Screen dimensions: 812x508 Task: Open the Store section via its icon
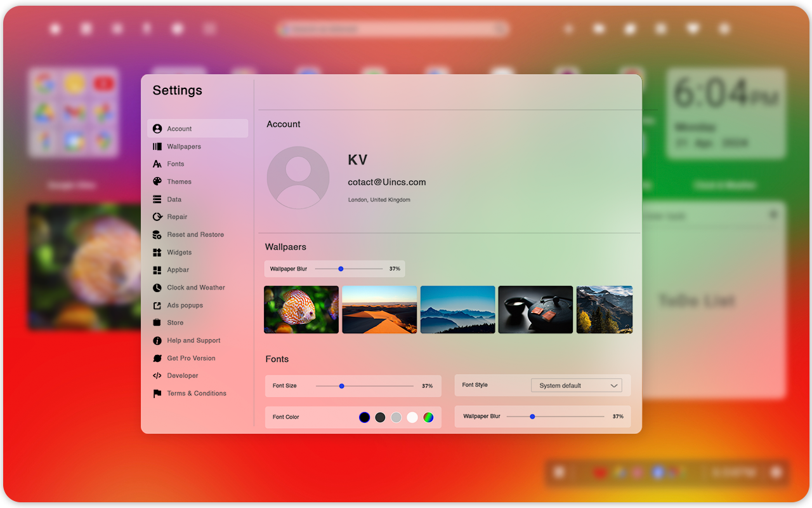(x=157, y=323)
